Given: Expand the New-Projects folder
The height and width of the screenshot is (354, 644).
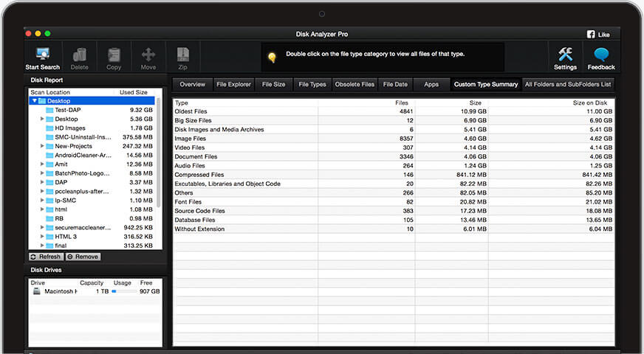Looking at the screenshot, I should coord(42,146).
